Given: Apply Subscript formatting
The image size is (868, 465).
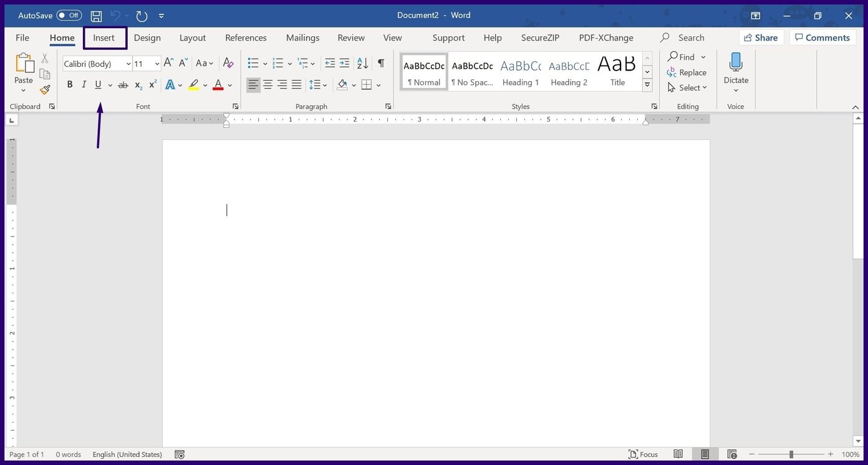Looking at the screenshot, I should 138,84.
